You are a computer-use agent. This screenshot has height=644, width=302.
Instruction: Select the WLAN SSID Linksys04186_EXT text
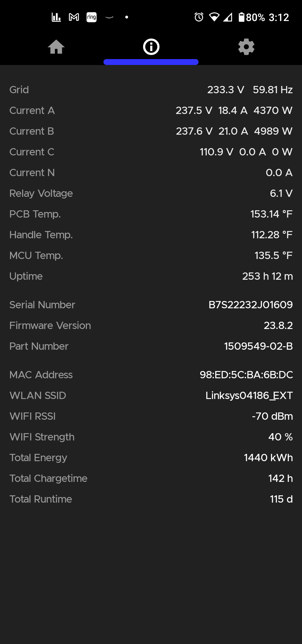249,395
